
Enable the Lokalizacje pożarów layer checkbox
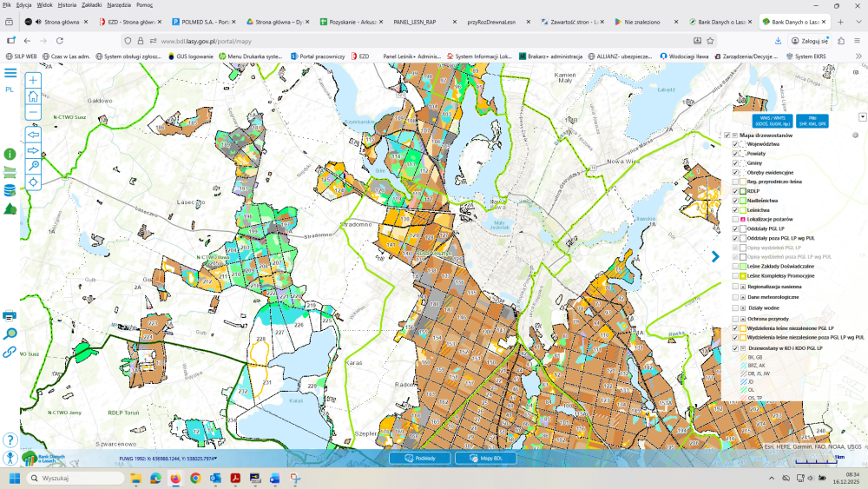736,220
